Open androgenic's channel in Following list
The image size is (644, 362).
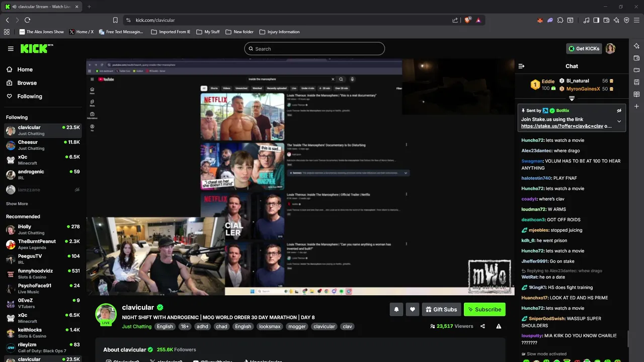pyautogui.click(x=43, y=174)
